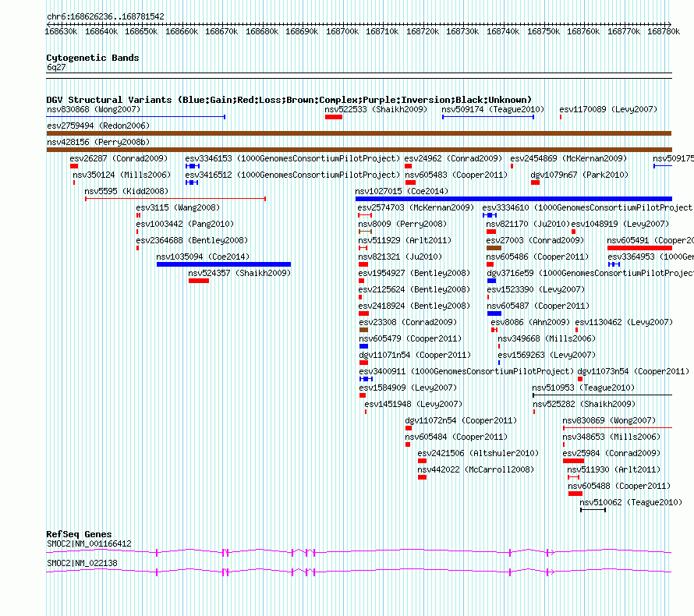Viewport: 694px width, 616px height.
Task: Select the esv2759494 (Redon2006) brown bar
Action: pos(359,133)
